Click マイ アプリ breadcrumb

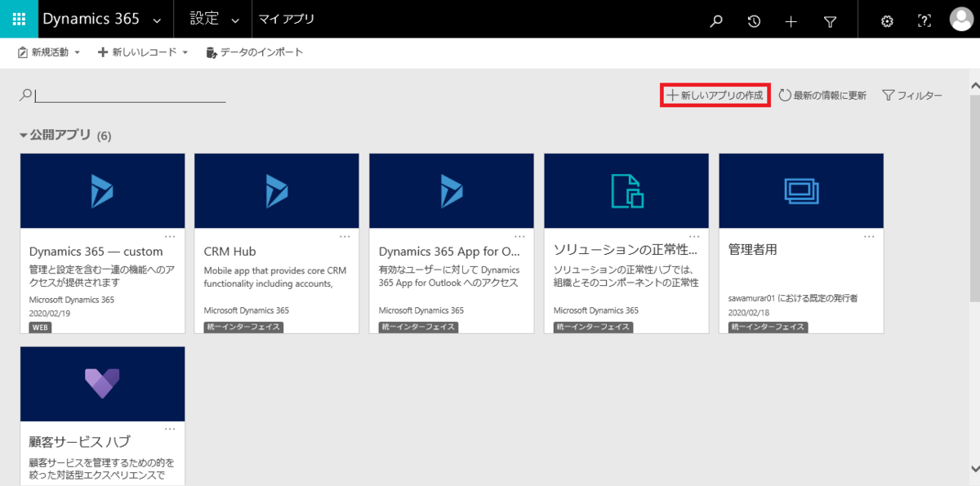click(x=287, y=20)
